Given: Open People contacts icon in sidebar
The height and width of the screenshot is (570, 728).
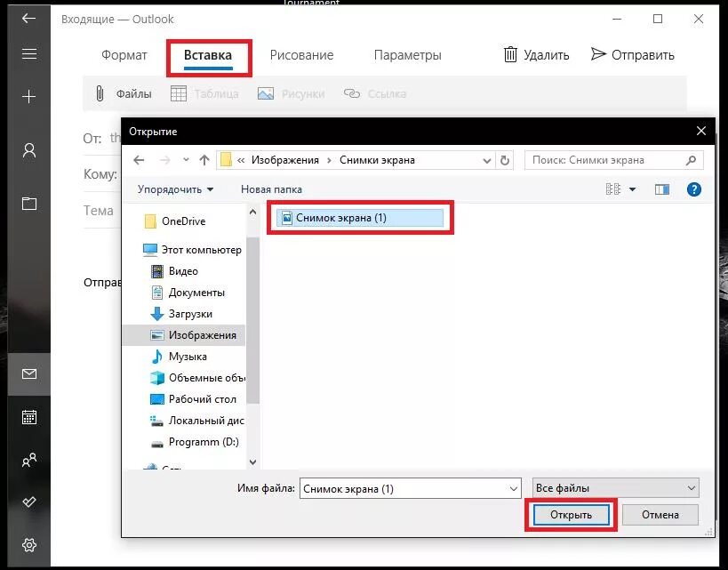Looking at the screenshot, I should 28,460.
